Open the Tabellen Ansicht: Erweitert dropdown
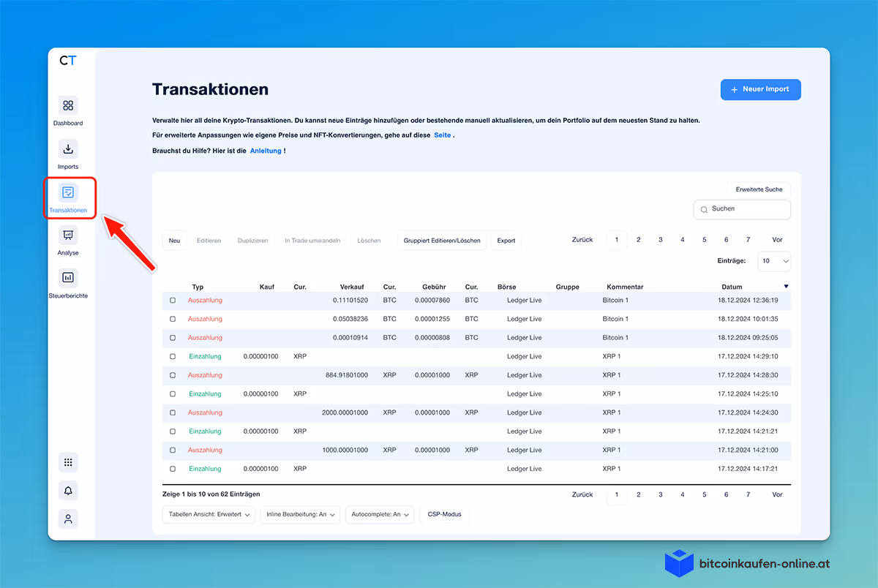The height and width of the screenshot is (588, 878). click(209, 514)
